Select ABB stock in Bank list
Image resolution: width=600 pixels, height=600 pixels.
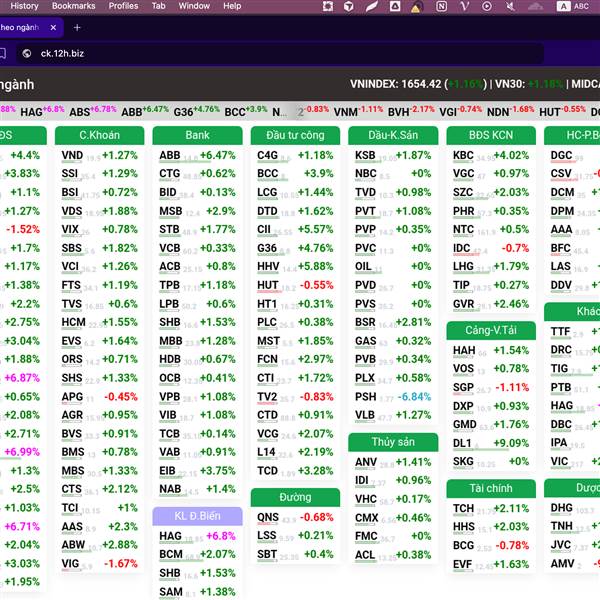tap(197, 155)
